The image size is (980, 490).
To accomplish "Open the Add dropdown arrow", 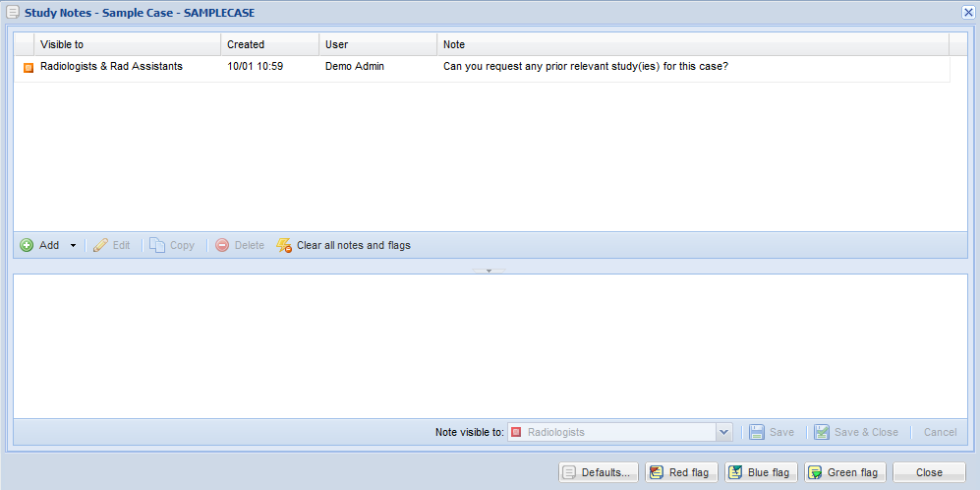I will coord(73,245).
